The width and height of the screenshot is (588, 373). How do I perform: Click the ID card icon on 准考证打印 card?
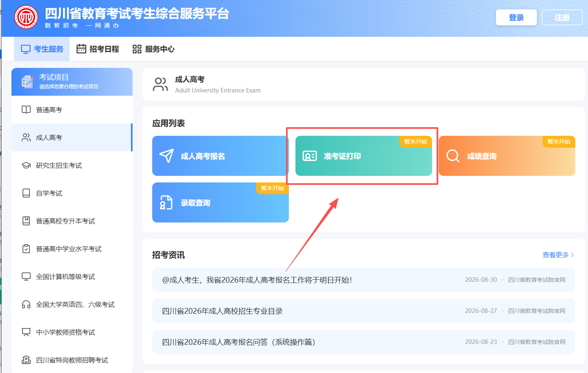[x=310, y=156]
